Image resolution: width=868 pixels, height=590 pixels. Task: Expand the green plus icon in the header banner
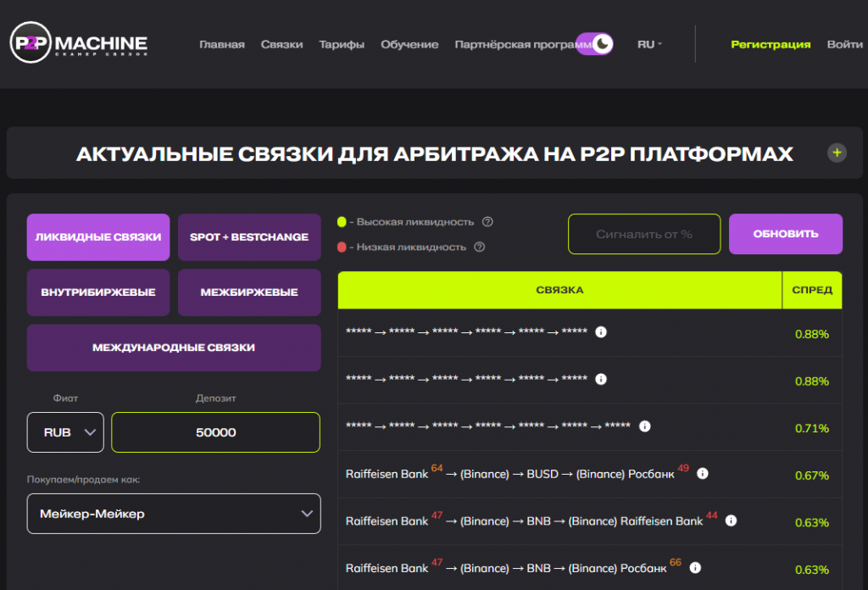[x=837, y=153]
